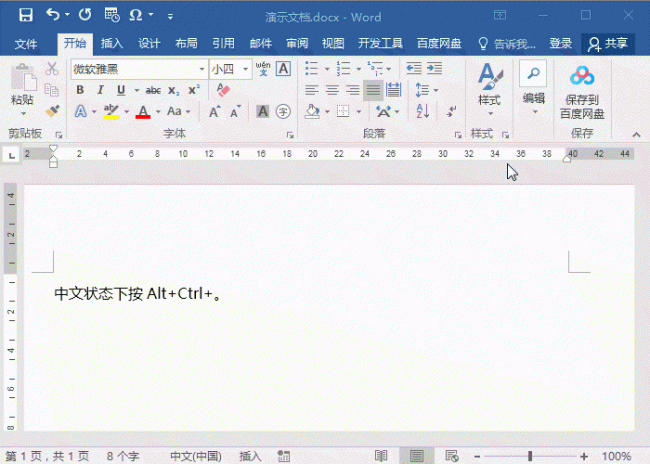Switch to the Layout (布局) tab

pos(186,44)
